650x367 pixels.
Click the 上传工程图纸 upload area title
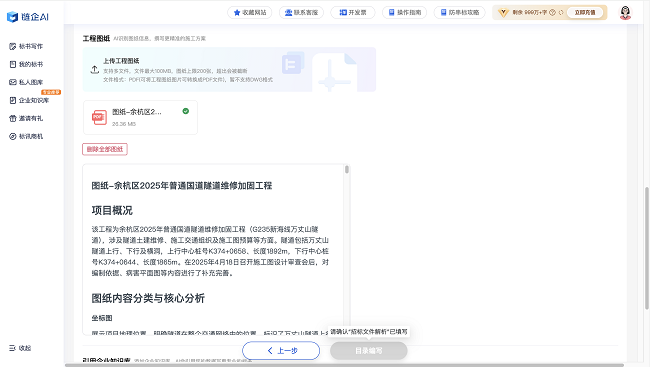(x=121, y=61)
